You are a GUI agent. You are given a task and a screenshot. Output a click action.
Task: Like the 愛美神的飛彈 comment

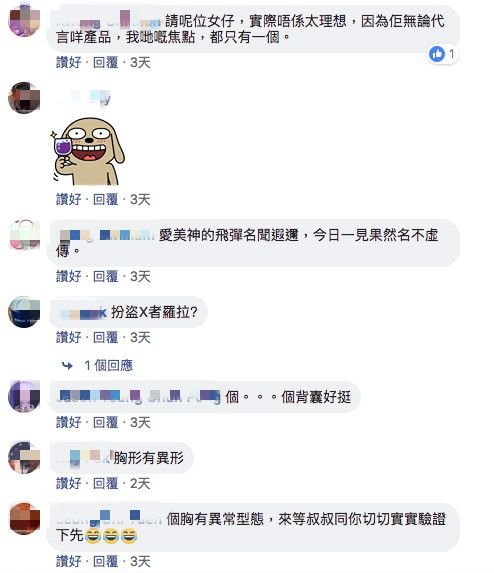[x=68, y=276]
